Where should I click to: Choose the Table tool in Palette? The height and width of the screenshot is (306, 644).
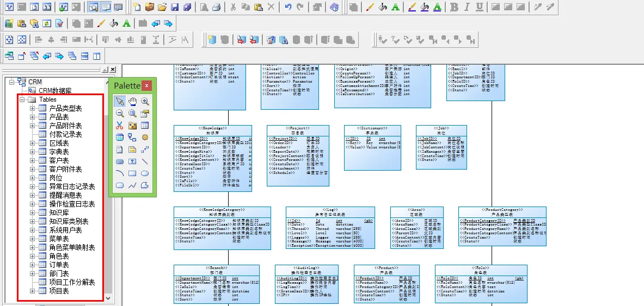click(x=145, y=126)
